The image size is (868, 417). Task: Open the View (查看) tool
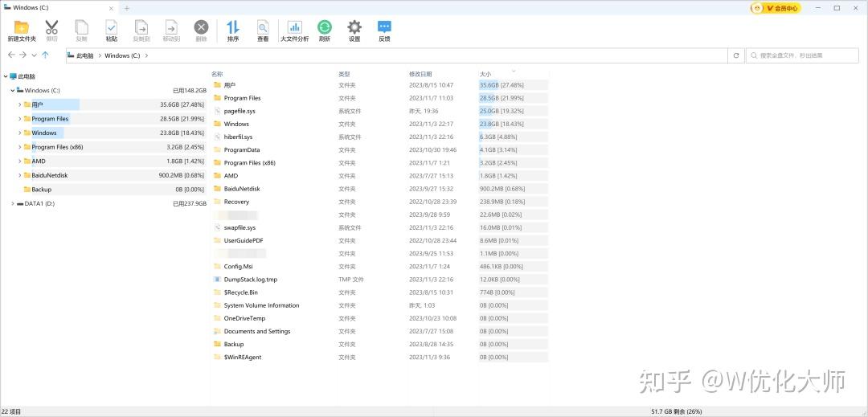tap(263, 31)
